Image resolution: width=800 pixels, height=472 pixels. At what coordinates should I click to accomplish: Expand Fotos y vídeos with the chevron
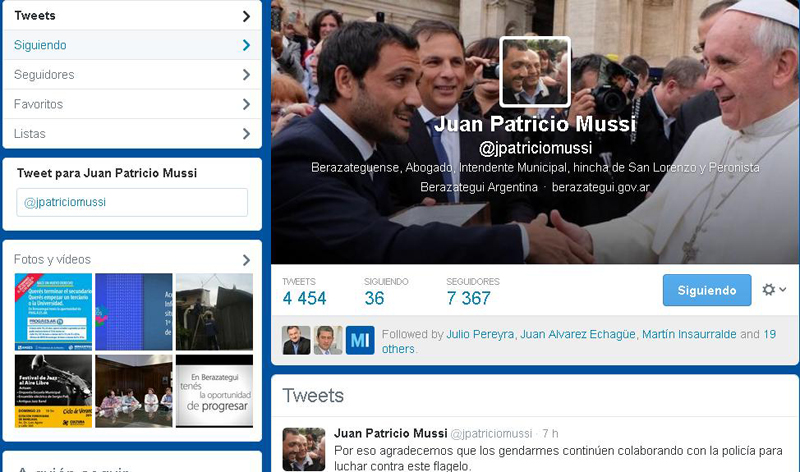246,260
